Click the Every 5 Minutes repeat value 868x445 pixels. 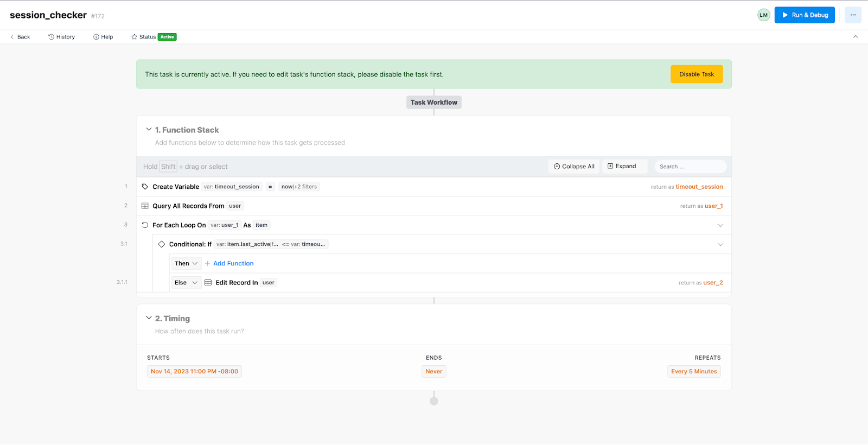[x=694, y=372]
